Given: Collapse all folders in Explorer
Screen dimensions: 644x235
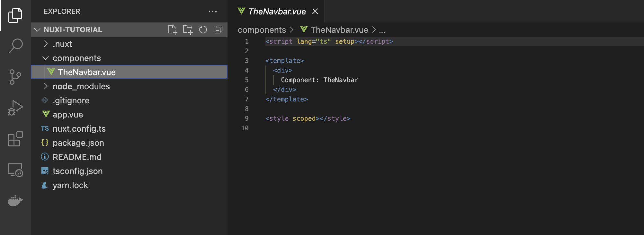Looking at the screenshot, I should point(219,30).
